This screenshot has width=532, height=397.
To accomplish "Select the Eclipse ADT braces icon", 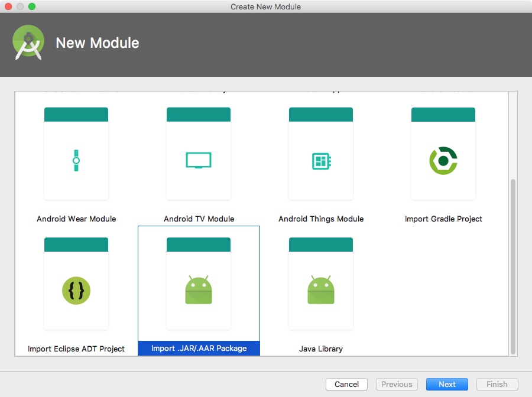I will tap(76, 291).
